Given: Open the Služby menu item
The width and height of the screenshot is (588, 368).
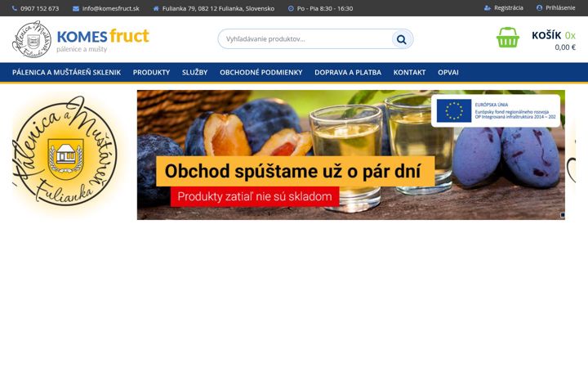Looking at the screenshot, I should click(194, 73).
